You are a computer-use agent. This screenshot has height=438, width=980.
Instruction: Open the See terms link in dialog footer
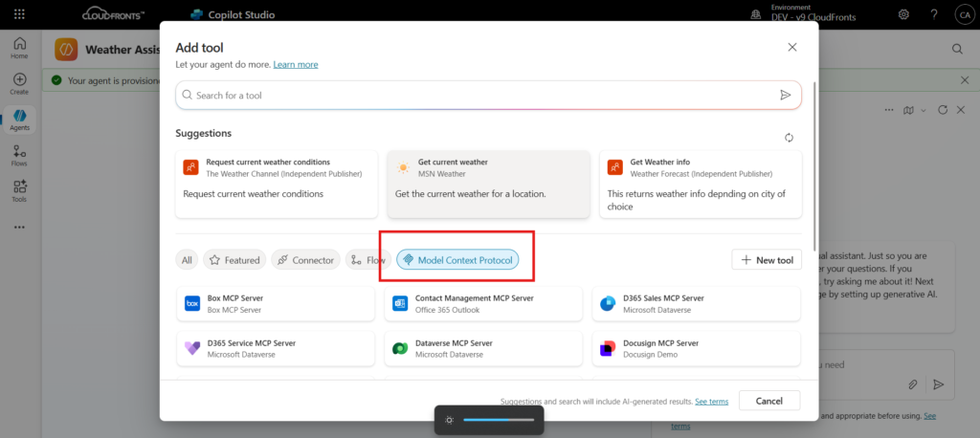(711, 401)
